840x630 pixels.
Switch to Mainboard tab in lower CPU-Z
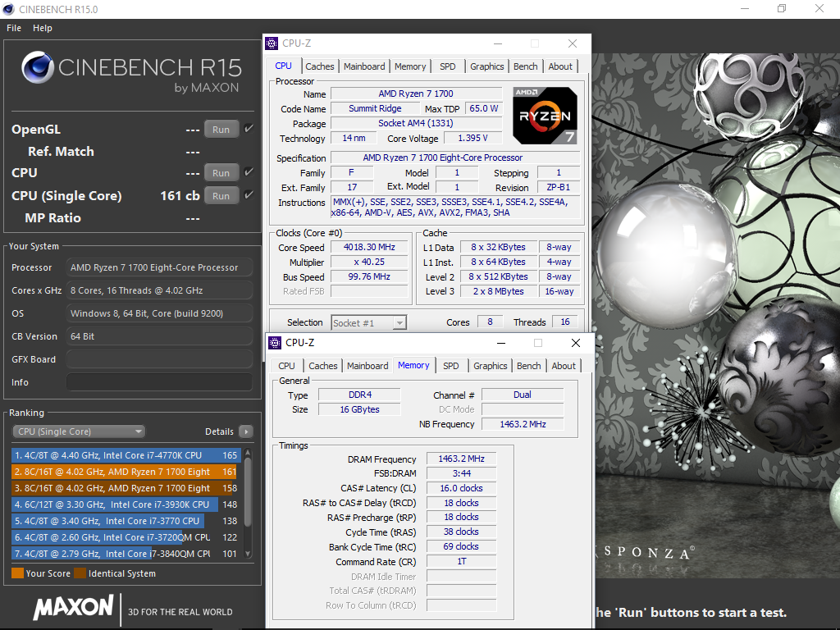pyautogui.click(x=367, y=366)
